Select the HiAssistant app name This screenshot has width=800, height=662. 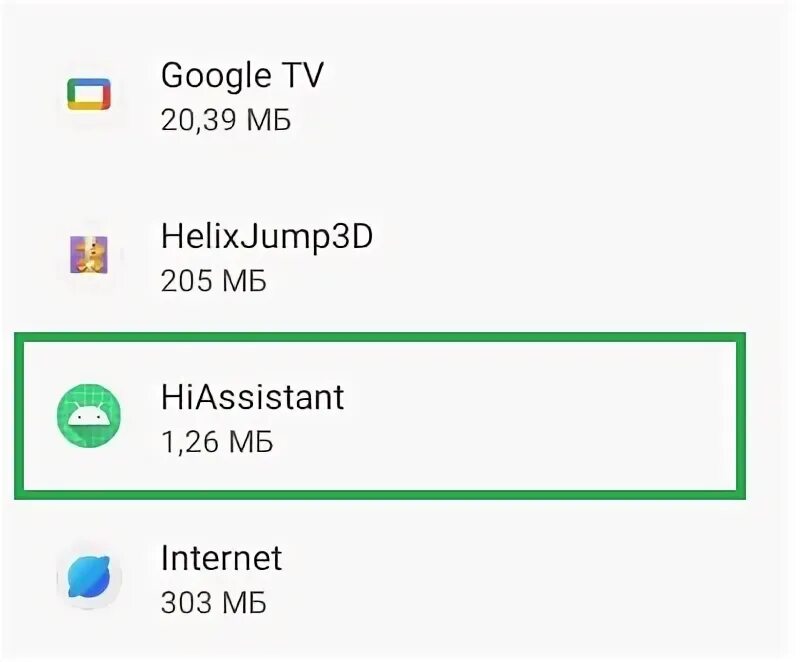253,397
